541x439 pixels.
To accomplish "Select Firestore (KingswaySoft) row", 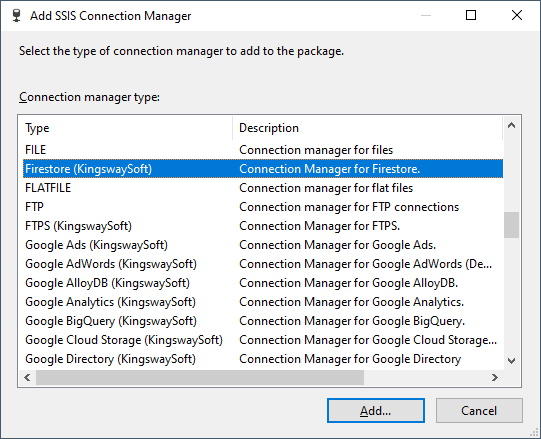I will pos(263,169).
